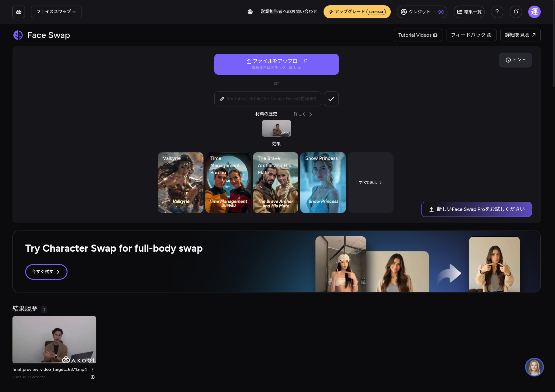Select the Valkyrie effect card
Screen dimensions: 555x392
point(180,183)
